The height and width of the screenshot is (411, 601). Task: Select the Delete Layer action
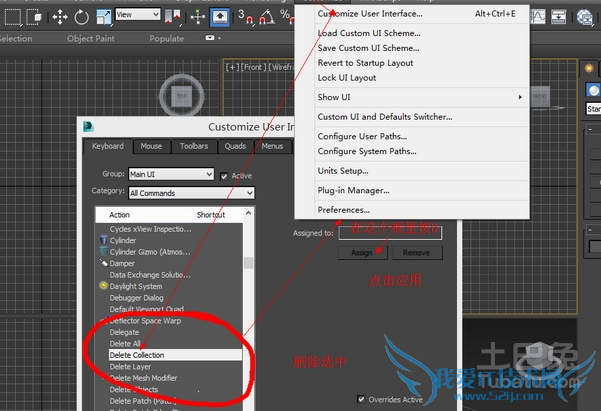(130, 367)
